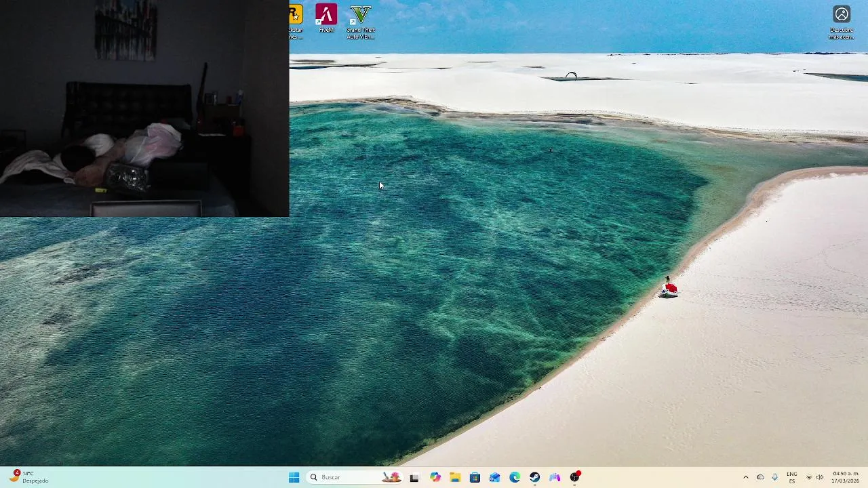Screen dimensions: 868x488
Task: Open the weather widget showing 14°C Despejado
Action: pos(29,477)
